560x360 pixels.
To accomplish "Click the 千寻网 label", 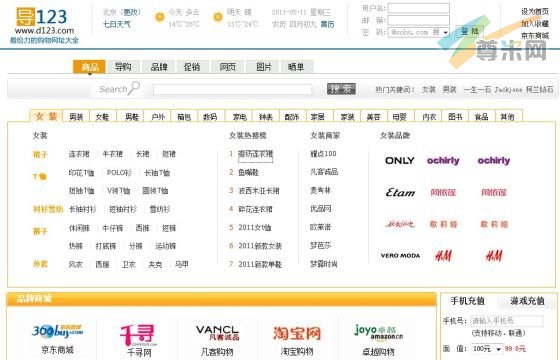I will [139, 352].
